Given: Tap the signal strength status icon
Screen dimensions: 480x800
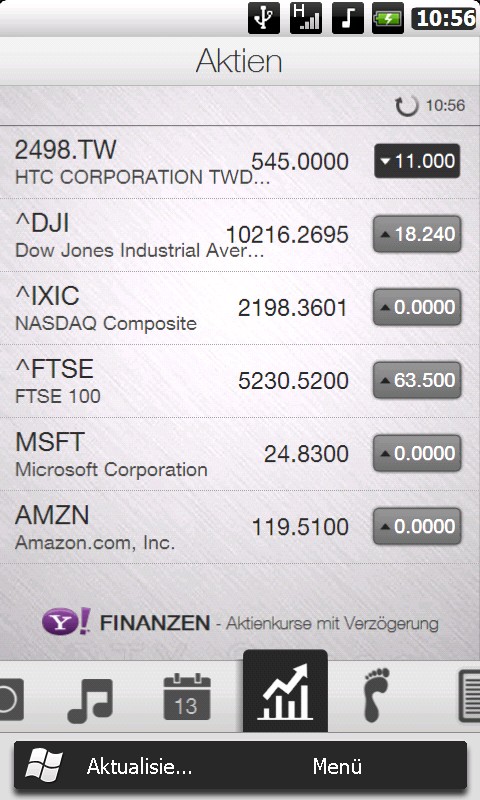Looking at the screenshot, I should [x=306, y=18].
